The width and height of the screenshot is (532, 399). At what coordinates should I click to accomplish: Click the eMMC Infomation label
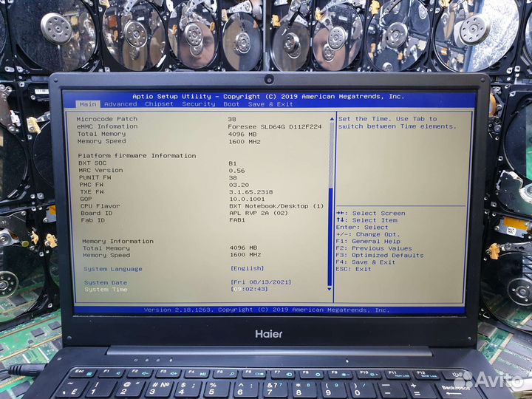pos(107,126)
